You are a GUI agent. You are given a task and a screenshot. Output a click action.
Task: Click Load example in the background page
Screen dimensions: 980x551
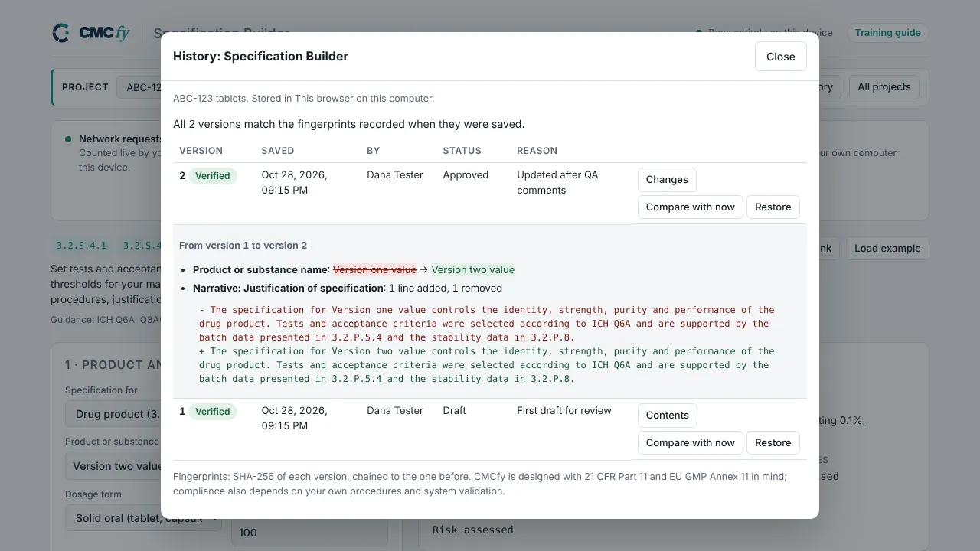coord(887,248)
